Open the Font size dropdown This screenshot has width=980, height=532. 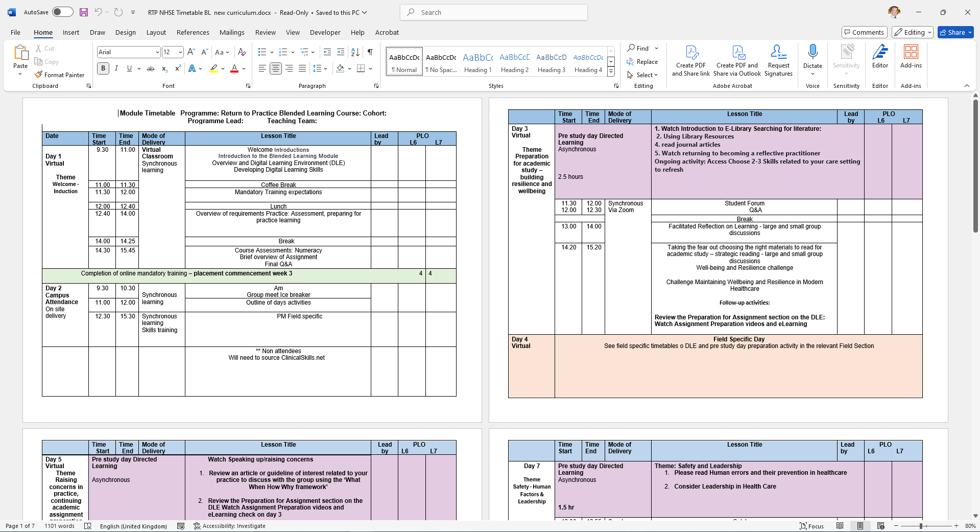[180, 52]
